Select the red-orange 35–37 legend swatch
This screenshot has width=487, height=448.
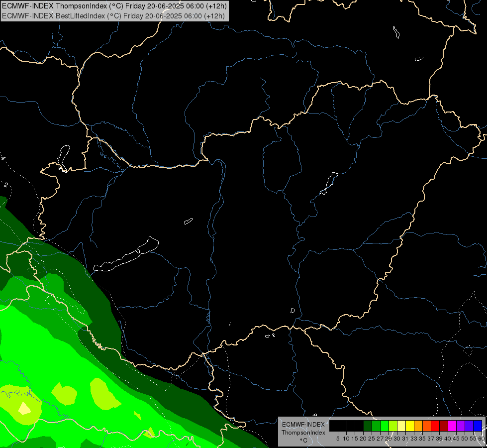pos(427,426)
